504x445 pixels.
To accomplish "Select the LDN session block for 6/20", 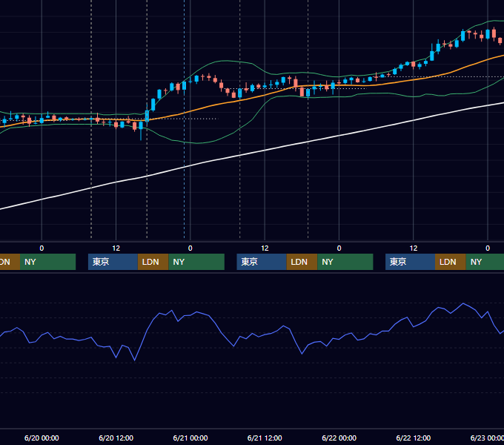I will 153,262.
